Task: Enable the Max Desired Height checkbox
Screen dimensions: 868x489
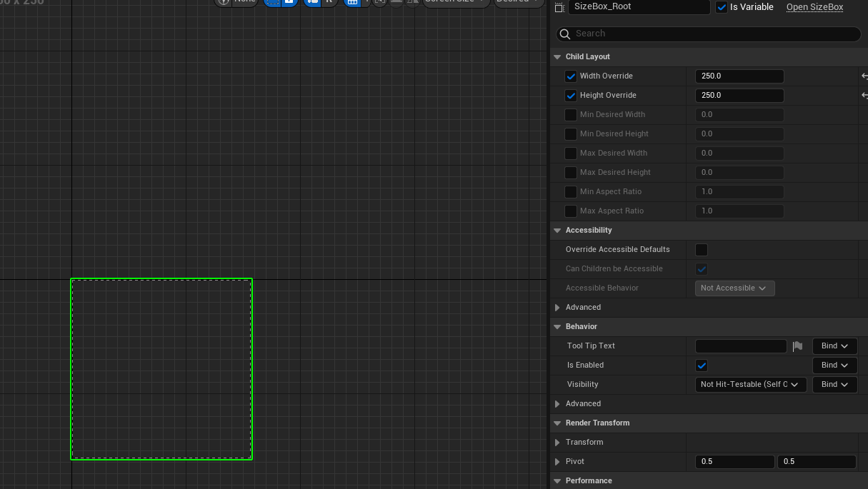Action: tap(571, 173)
